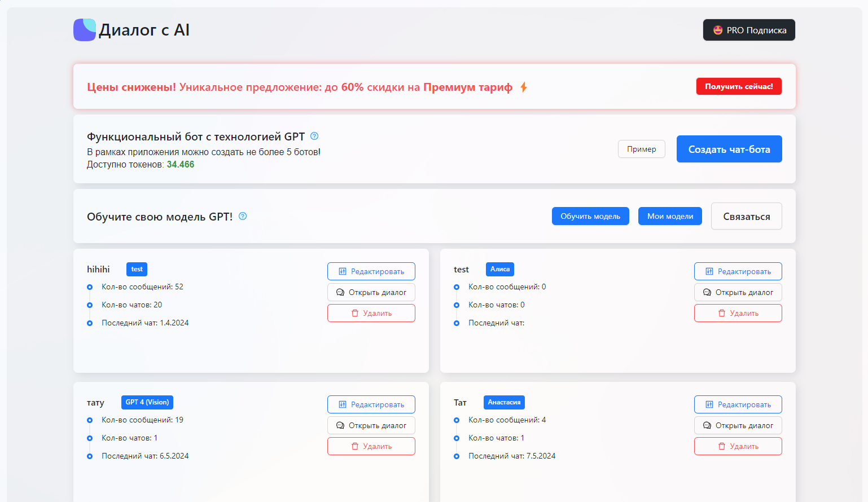The image size is (868, 502).
Task: Click the question mark beside Обучите свою модель GPT!
Action: pos(242,216)
